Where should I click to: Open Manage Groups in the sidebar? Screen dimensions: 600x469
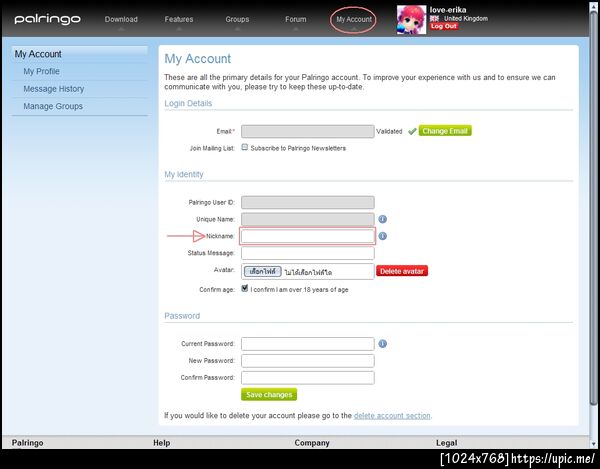click(x=53, y=106)
